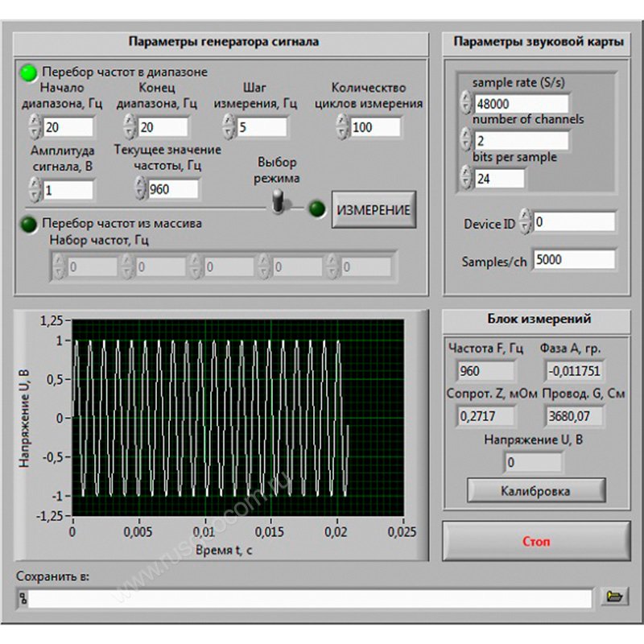Click the red Стоп button

point(536,542)
